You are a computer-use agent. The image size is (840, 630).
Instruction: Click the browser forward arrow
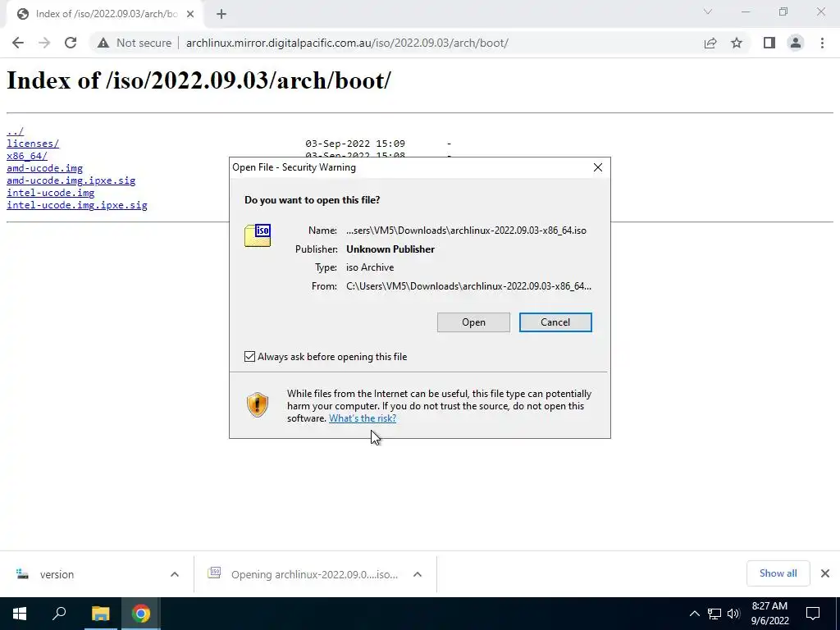[44, 43]
